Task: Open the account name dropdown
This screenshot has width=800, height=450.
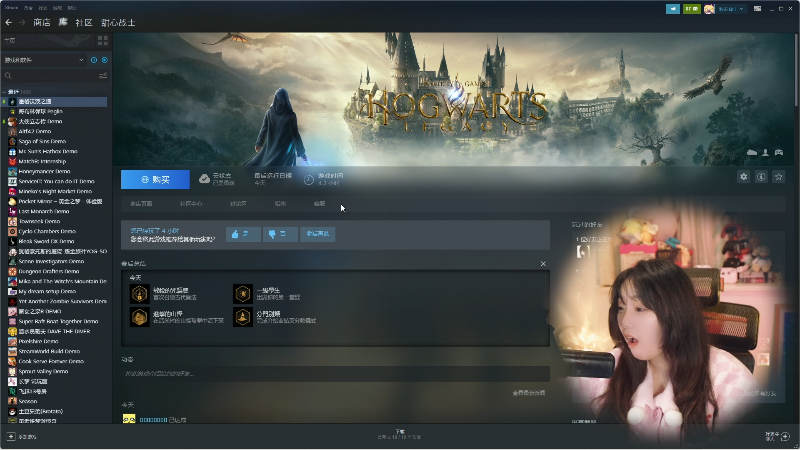Action: click(731, 9)
